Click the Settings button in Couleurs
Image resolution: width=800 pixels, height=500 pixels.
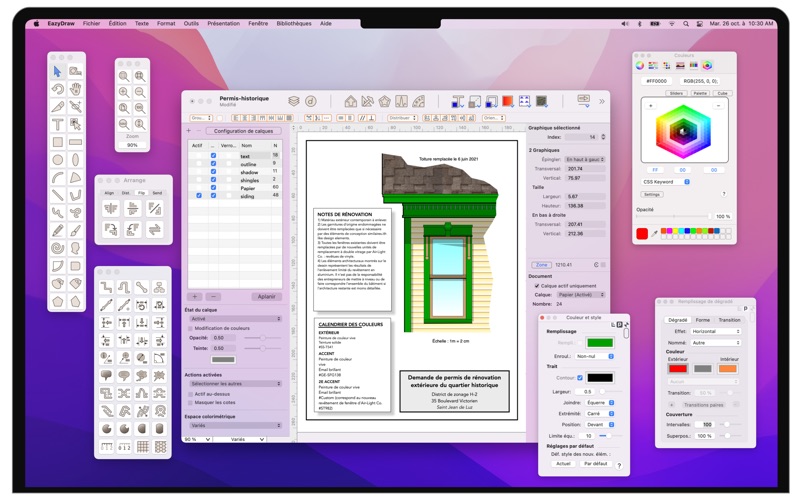[652, 194]
